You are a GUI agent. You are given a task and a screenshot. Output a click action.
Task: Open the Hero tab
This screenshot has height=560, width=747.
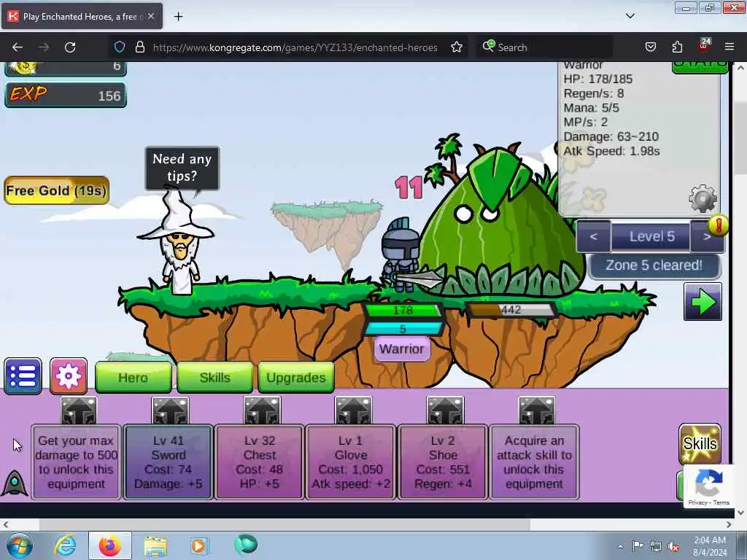[133, 377]
